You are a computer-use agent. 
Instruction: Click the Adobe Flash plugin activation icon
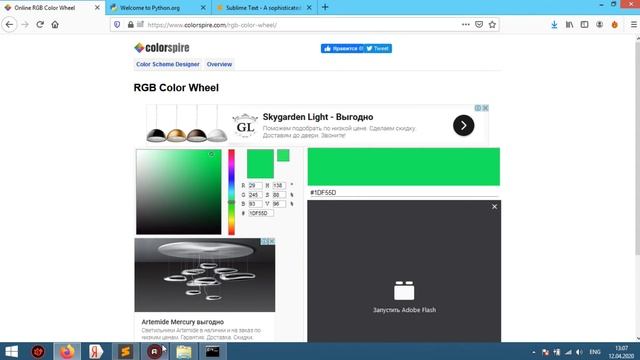[404, 291]
